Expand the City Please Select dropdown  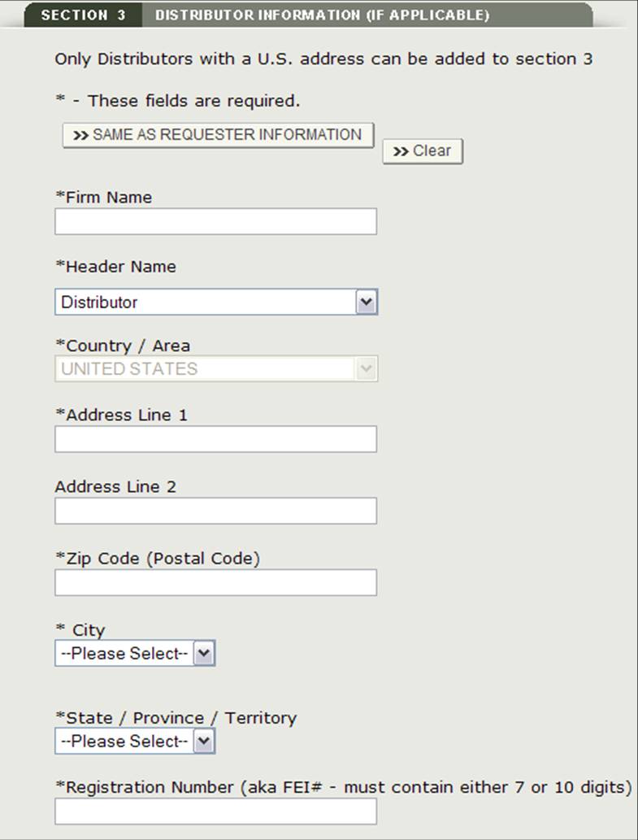pyautogui.click(x=135, y=654)
